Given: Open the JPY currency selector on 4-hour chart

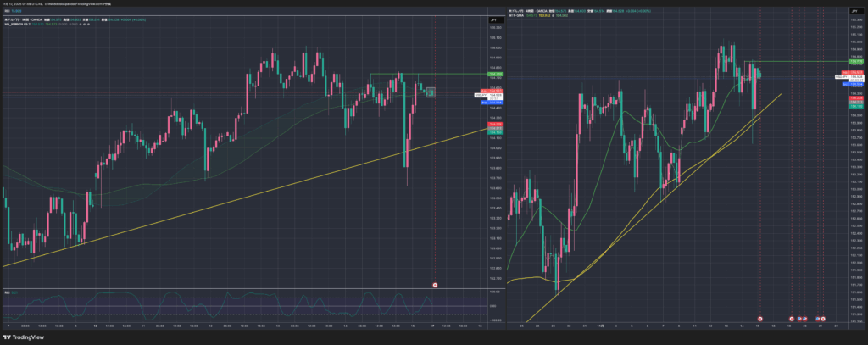Looking at the screenshot, I should pyautogui.click(x=855, y=10).
